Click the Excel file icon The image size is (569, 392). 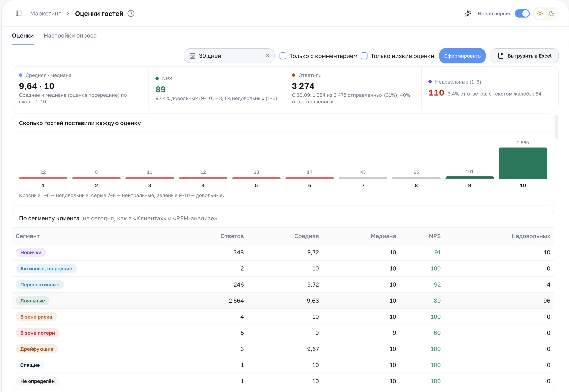point(501,56)
